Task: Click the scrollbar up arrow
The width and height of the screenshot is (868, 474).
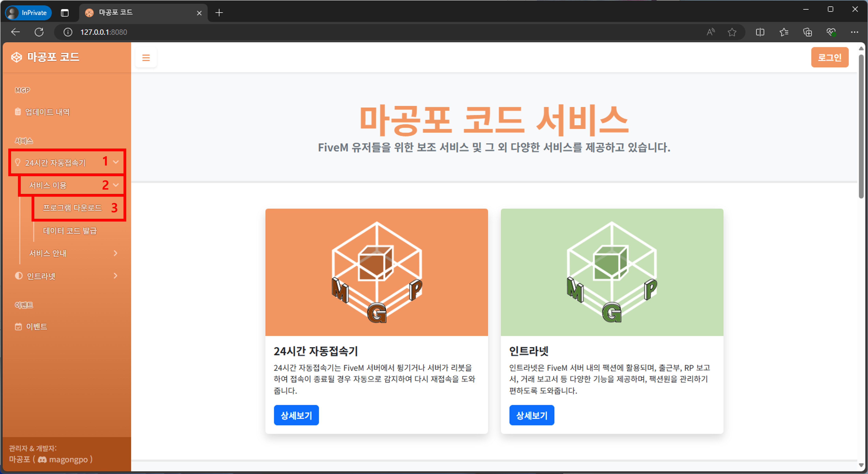Action: click(x=861, y=49)
